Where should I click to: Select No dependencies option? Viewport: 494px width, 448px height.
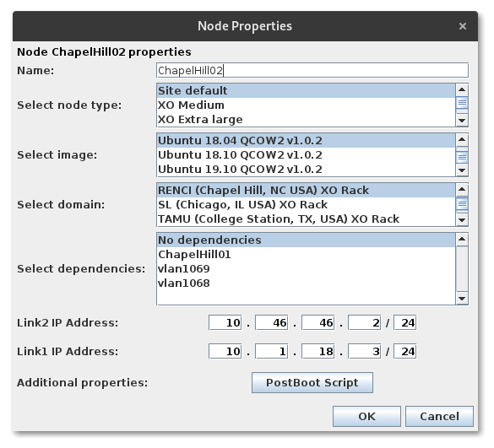[x=306, y=240]
